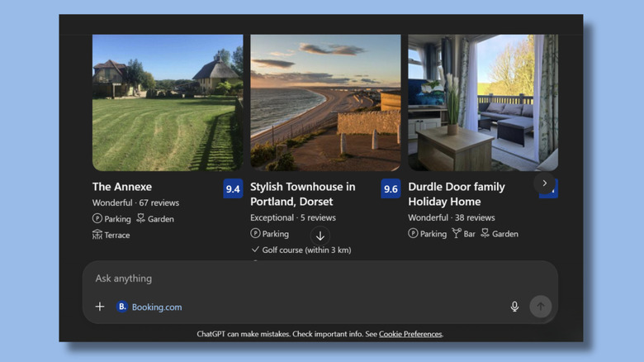Open the Cookie Preferences link
Viewport: 644px width, 362px height.
pos(410,334)
